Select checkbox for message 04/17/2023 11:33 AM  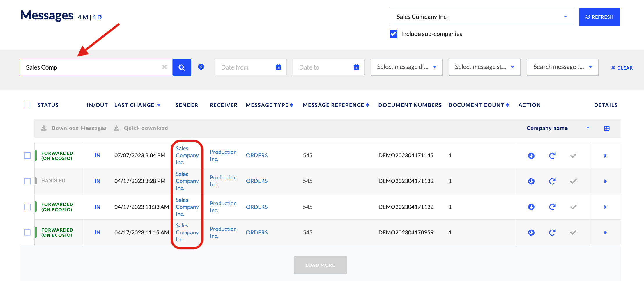[x=27, y=207]
